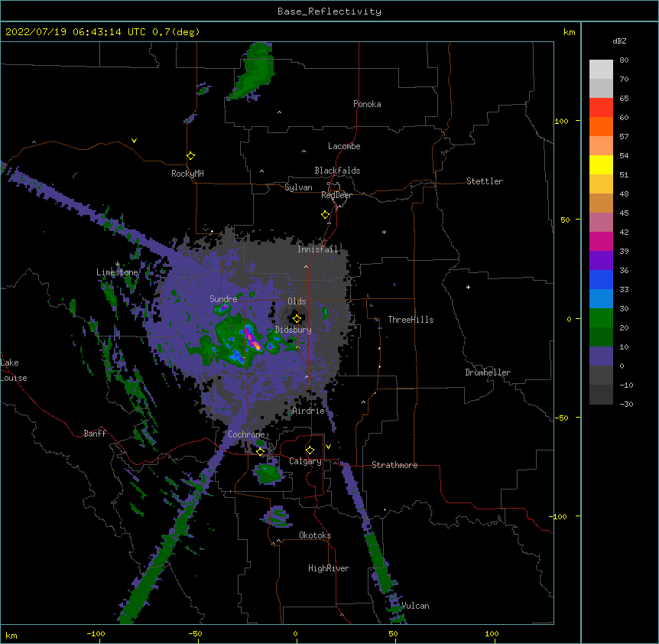The image size is (659, 644).
Task: Click the Drumheller label
Action: (x=488, y=372)
